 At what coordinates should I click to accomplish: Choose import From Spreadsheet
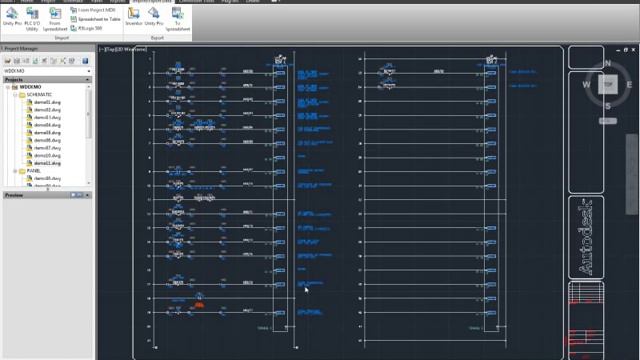(55, 19)
